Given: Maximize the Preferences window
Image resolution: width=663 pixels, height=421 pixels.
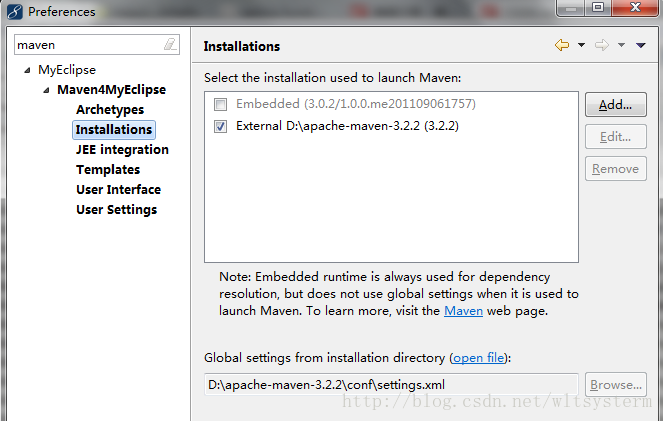Looking at the screenshot, I should click(x=598, y=8).
